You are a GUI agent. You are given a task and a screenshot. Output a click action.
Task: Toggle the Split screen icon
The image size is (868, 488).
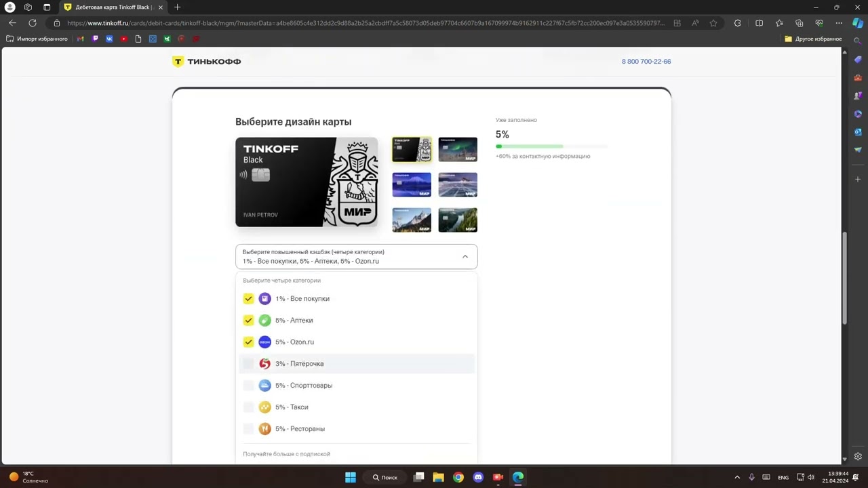[759, 23]
